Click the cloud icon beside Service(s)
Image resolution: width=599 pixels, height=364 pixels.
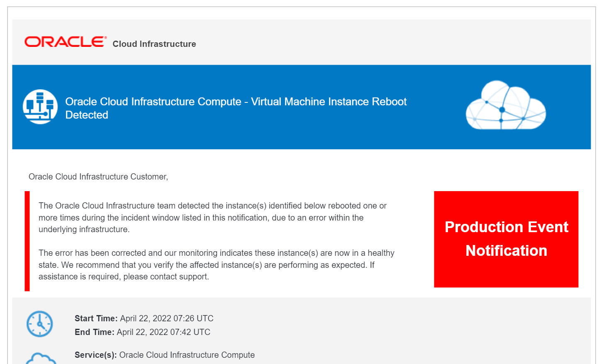pos(41,359)
